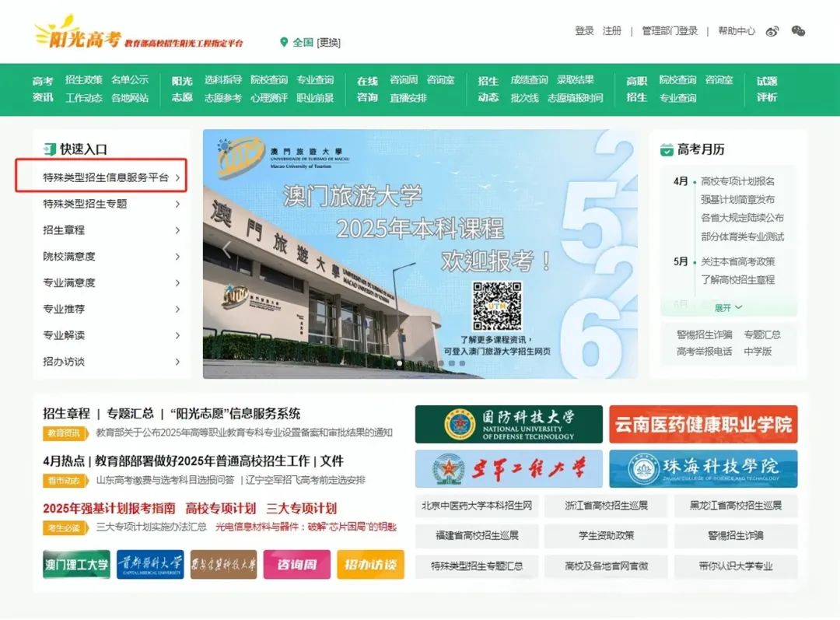The width and height of the screenshot is (840, 620).
Task: Click 特殊类型招生专题汇总 button
Action: click(477, 566)
